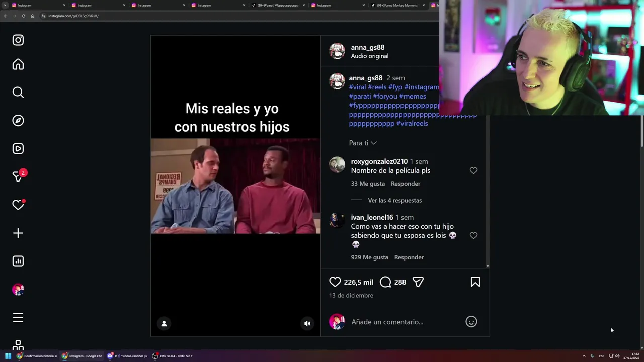Open the taskbar volume control
Viewport: 644px width, 362px height.
point(617,356)
